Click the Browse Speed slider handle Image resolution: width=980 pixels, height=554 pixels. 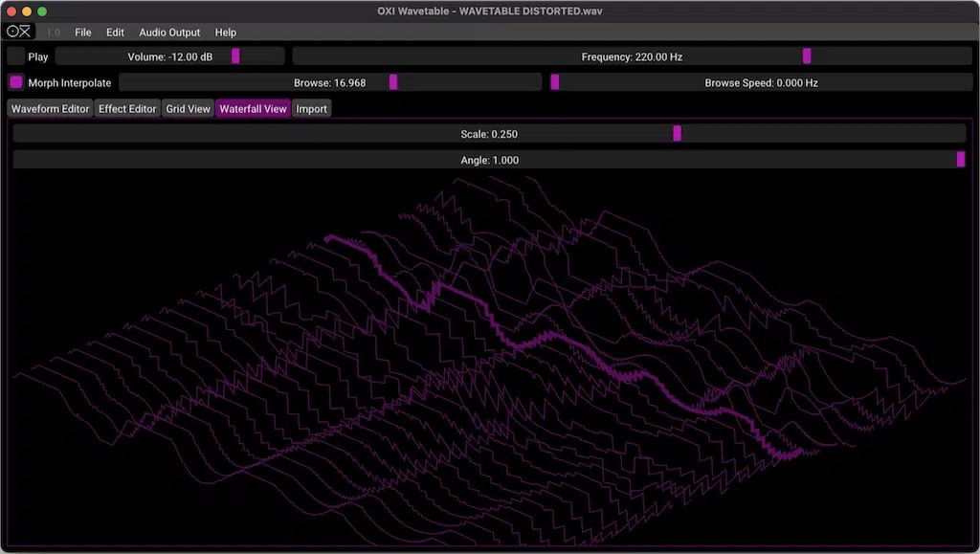pos(555,82)
